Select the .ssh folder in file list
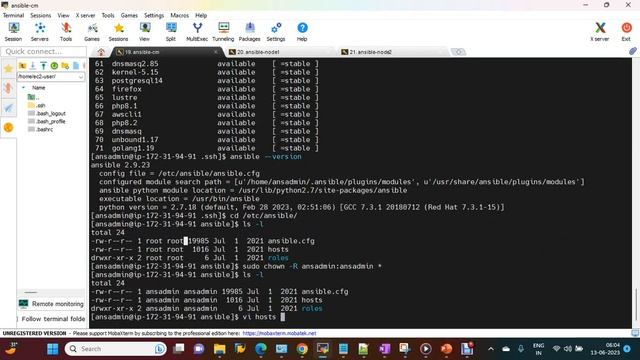Viewport: 640px width, 360px height. click(x=36, y=105)
